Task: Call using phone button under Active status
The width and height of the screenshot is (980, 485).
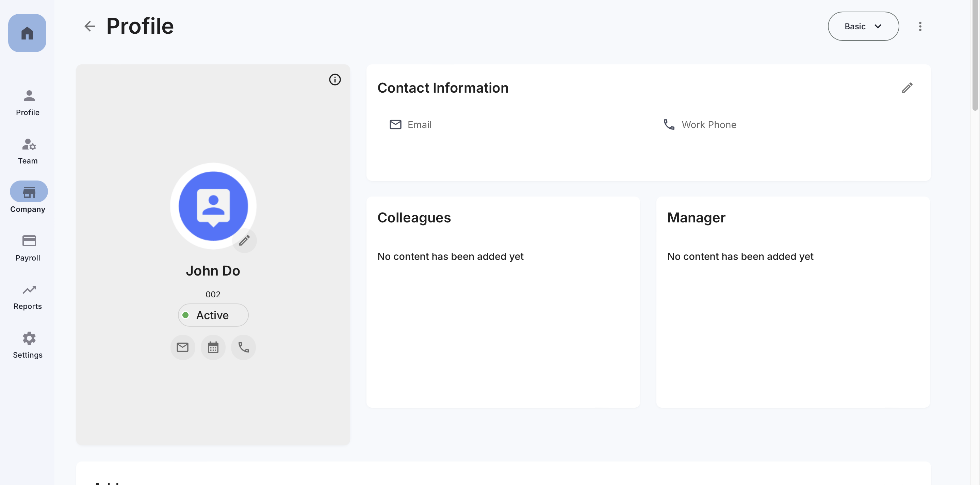Action: pyautogui.click(x=244, y=347)
